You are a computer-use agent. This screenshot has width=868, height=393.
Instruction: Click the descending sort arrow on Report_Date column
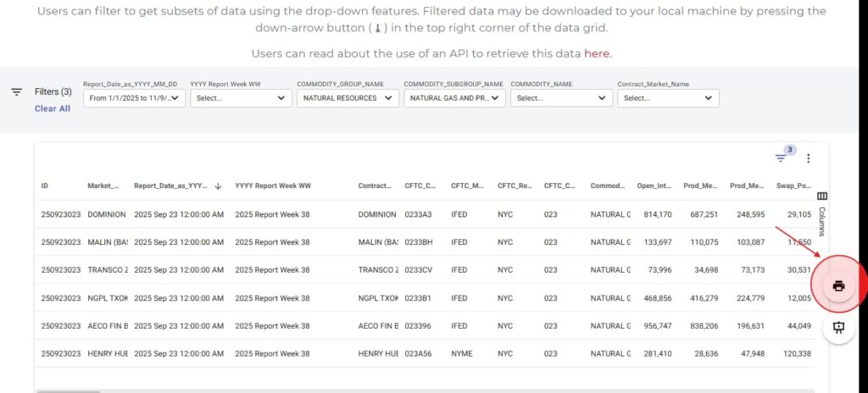coord(218,185)
